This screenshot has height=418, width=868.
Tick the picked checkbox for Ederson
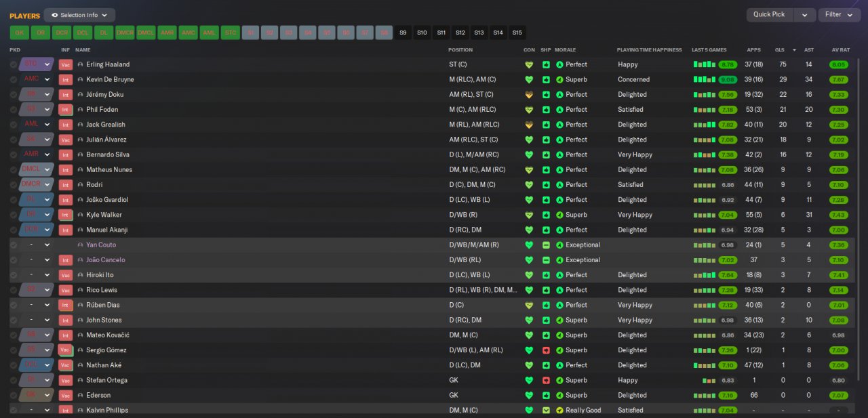14,395
